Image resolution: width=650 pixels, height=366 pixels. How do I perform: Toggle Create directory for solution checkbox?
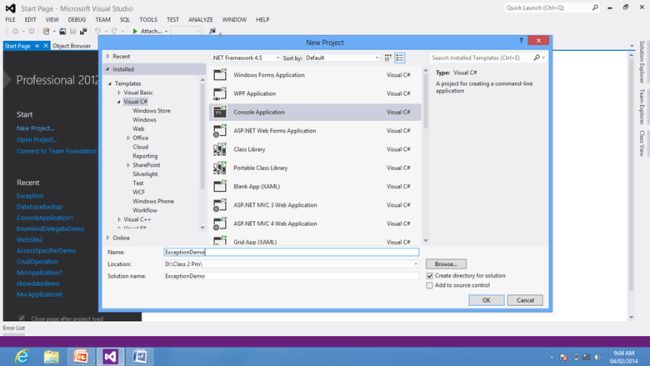click(x=429, y=276)
